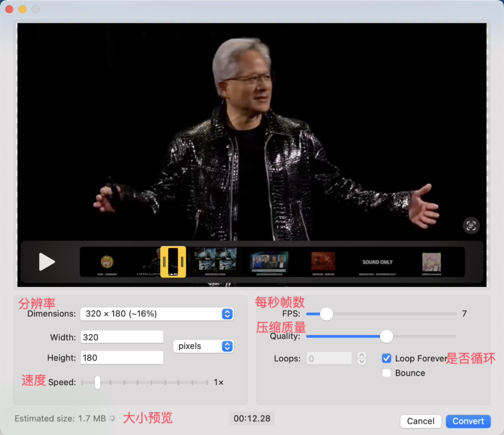Open the pixels unit dropdown
The width and height of the screenshot is (504, 435).
[x=203, y=346]
